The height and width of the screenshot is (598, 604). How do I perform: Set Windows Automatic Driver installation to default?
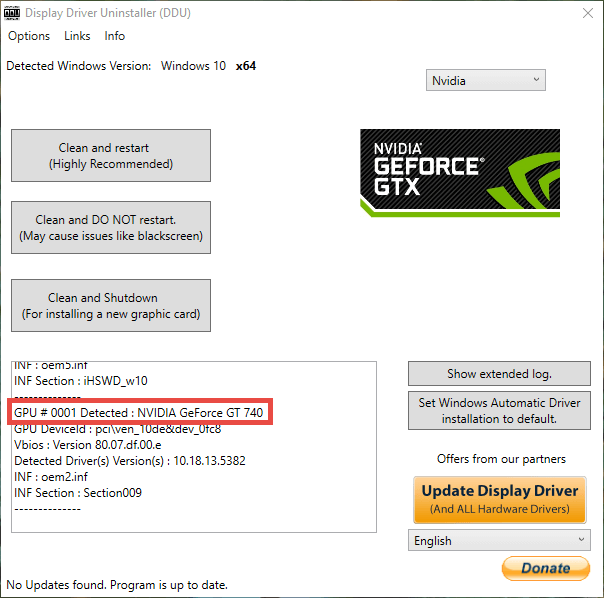499,410
